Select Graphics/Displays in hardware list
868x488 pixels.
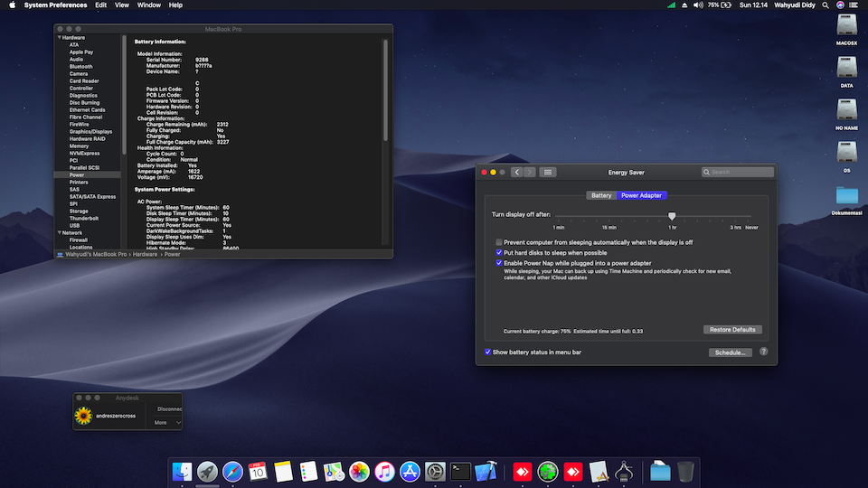(90, 132)
